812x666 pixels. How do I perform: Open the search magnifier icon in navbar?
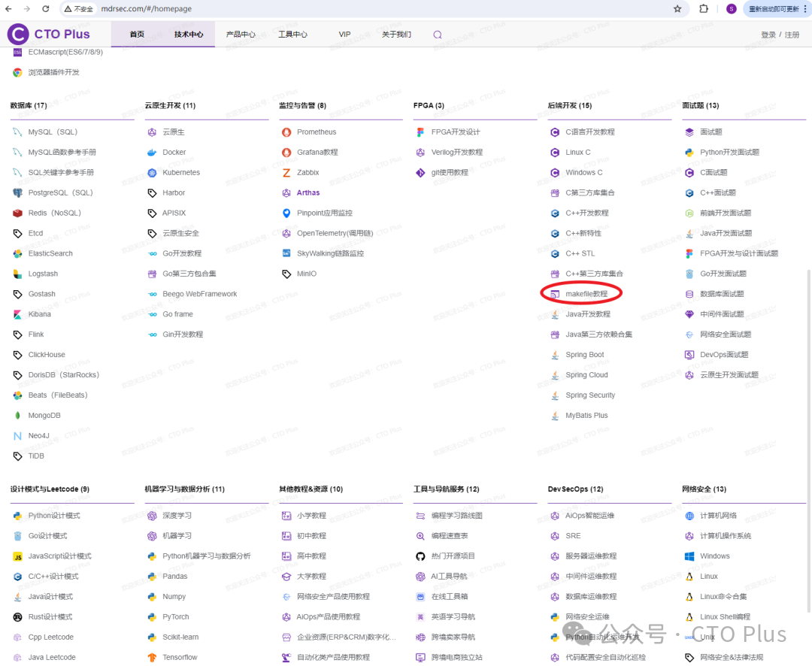pyautogui.click(x=438, y=35)
